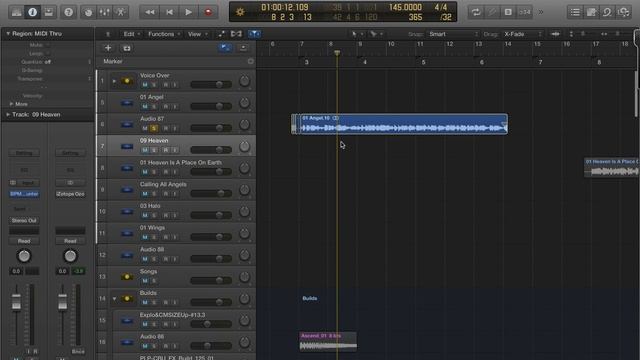Open the left-click pointer tool menu

coord(356,34)
